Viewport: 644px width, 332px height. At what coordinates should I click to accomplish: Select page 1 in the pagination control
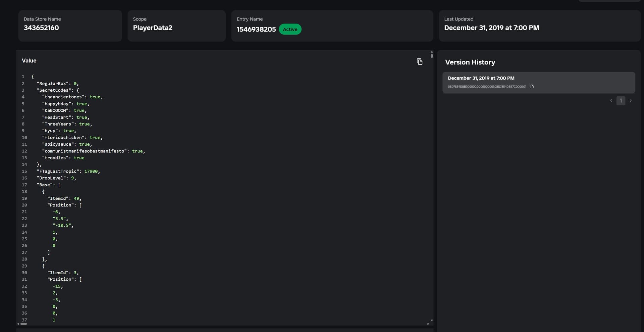tap(621, 101)
